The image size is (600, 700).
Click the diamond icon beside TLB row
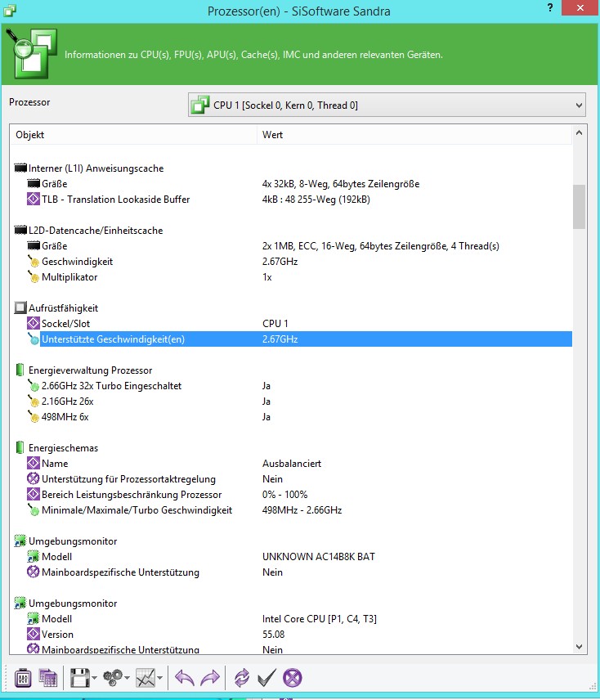34,199
